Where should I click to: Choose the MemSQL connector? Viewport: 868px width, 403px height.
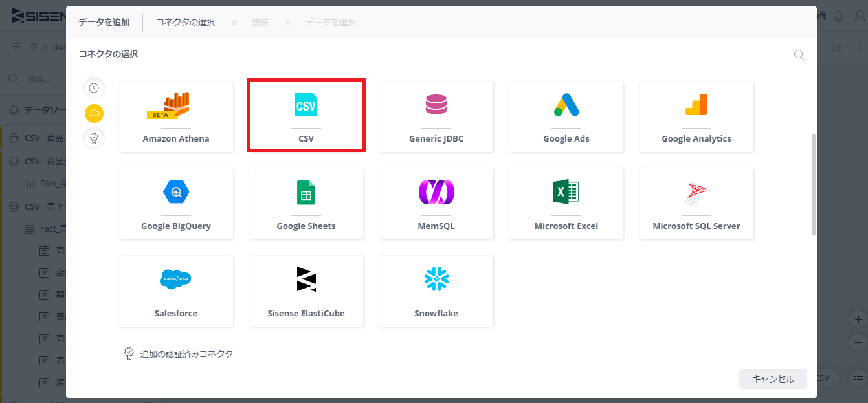[436, 204]
